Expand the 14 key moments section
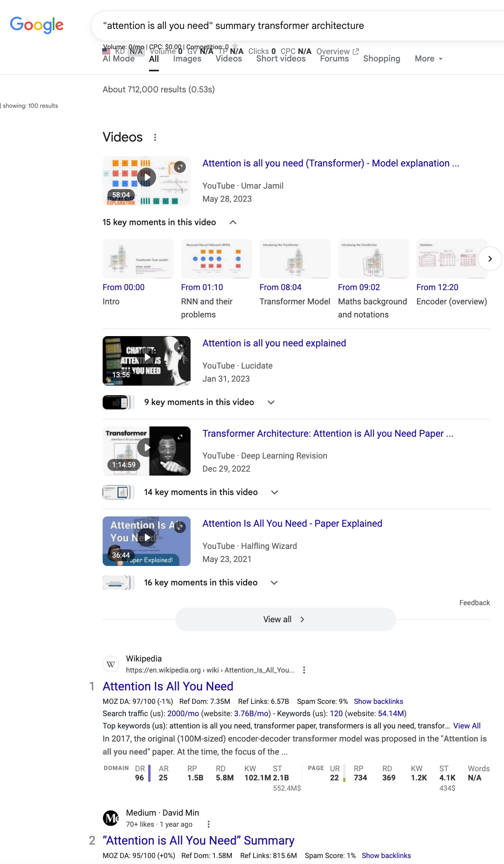 pos(275,492)
